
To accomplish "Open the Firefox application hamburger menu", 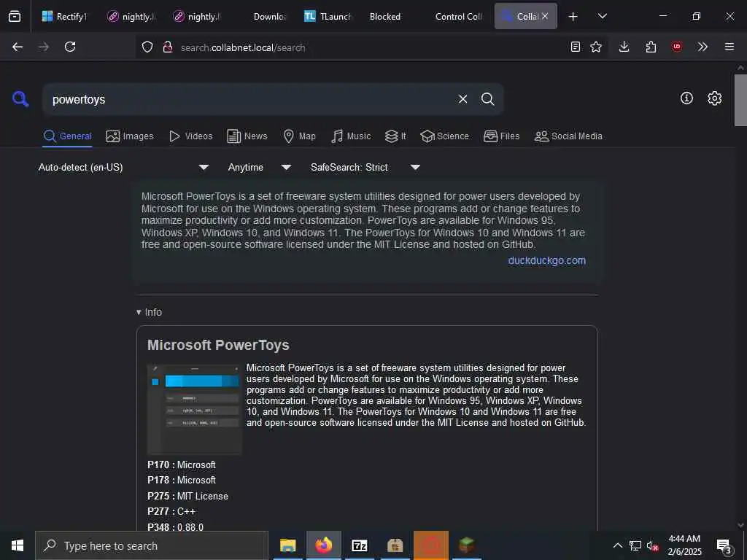I will click(x=729, y=47).
